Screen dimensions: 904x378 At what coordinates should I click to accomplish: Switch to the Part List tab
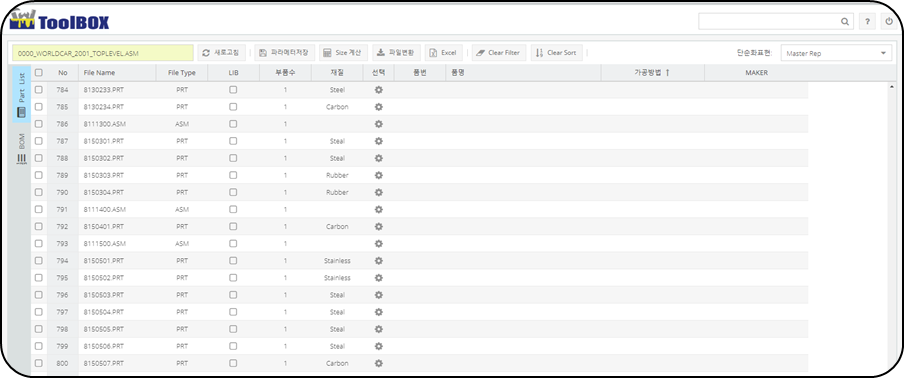[x=22, y=94]
